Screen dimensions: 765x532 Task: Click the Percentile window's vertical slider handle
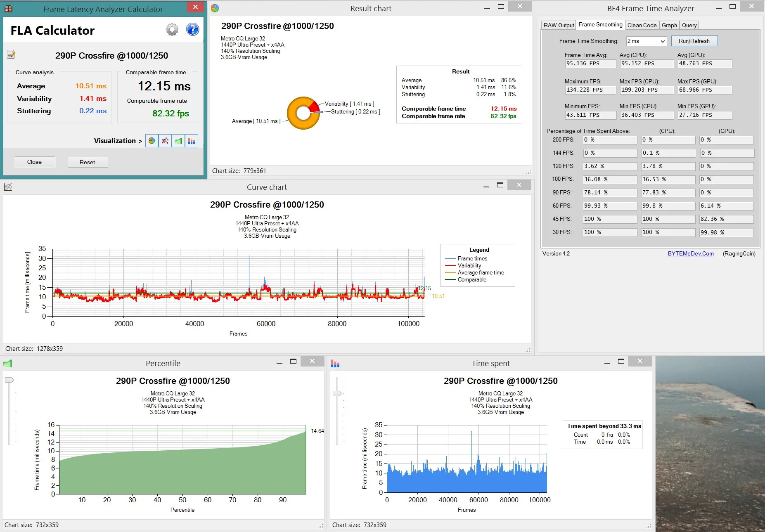9,380
